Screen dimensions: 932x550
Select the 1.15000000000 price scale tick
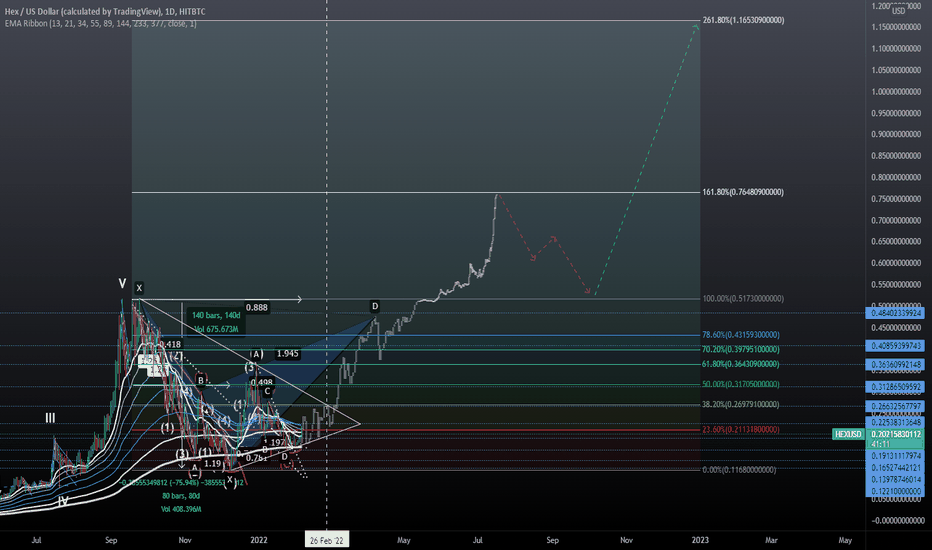click(x=896, y=27)
